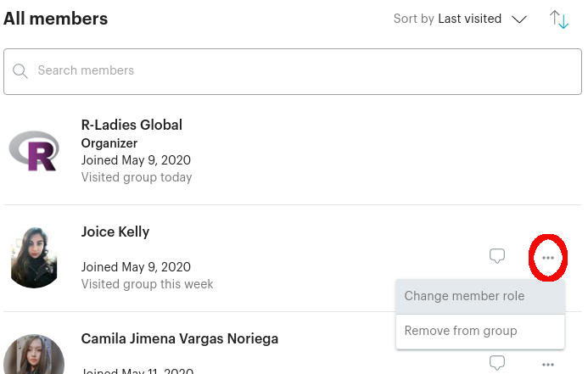Open the R-Ladies Global member name
Viewport: 588px width, 374px height.
[x=132, y=125]
